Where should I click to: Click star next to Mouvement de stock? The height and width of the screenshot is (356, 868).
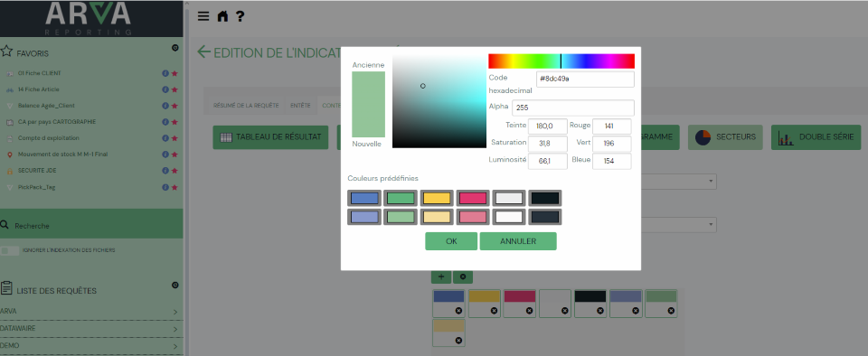[x=175, y=155]
